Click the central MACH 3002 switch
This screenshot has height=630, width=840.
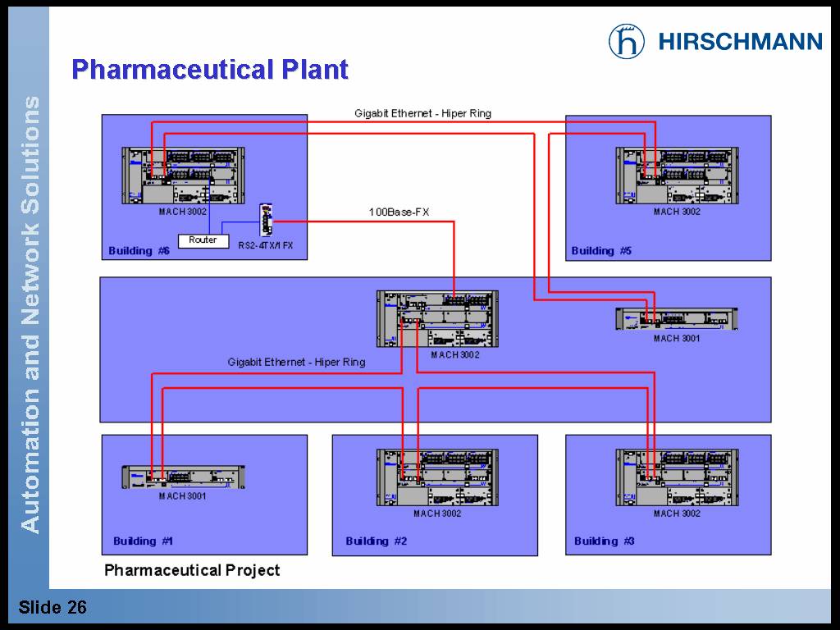pyautogui.click(x=437, y=318)
